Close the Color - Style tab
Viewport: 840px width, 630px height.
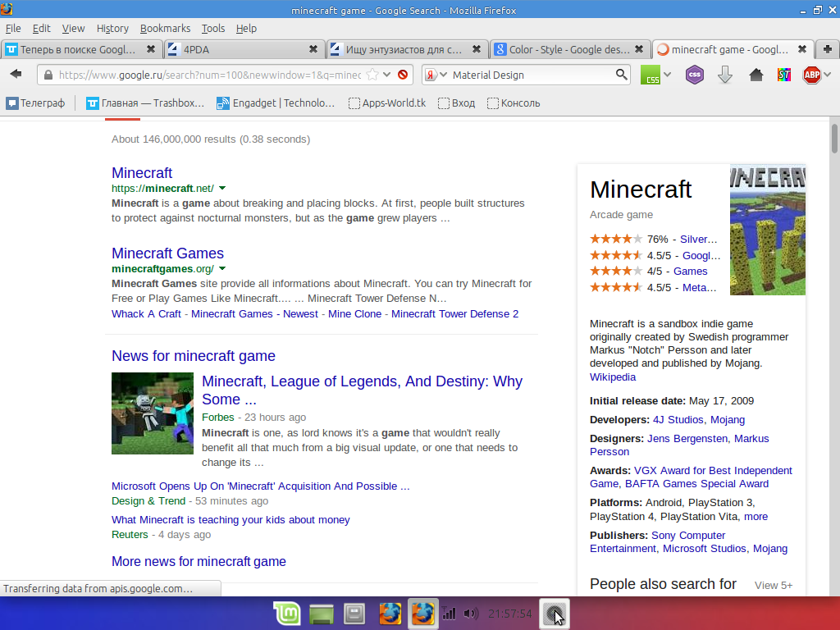[x=639, y=49]
